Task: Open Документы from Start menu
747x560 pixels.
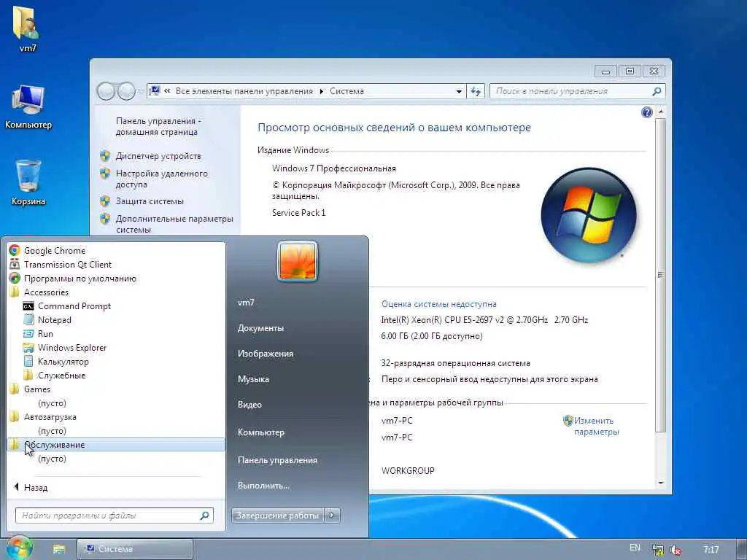Action: (x=260, y=328)
